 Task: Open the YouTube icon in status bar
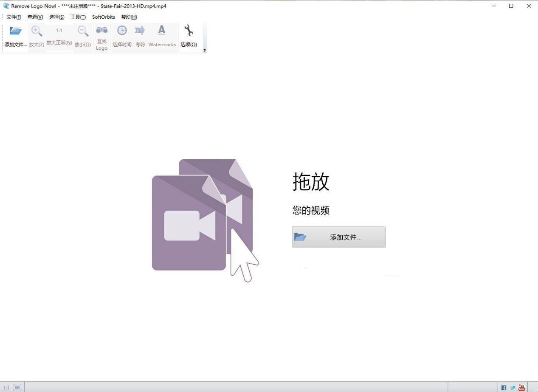[521, 387]
